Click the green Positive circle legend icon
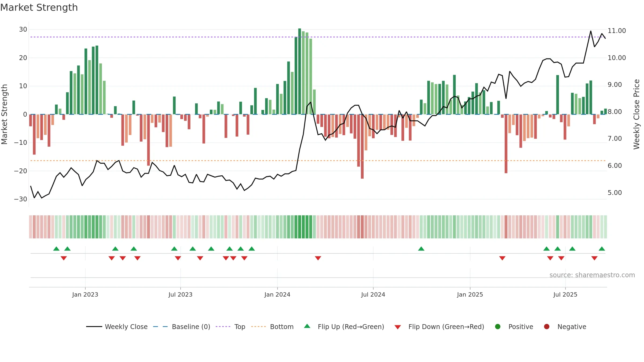Image resolution: width=644 pixels, height=362 pixels. 498,327
